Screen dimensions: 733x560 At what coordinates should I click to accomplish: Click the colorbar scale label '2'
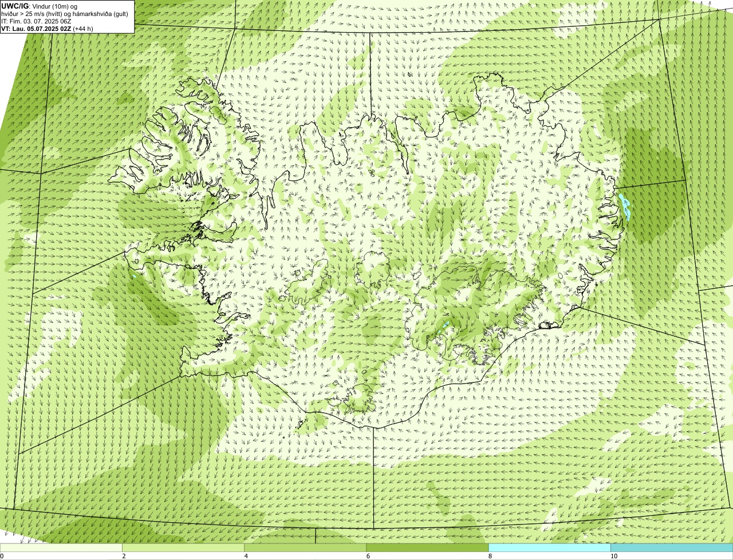click(124, 556)
